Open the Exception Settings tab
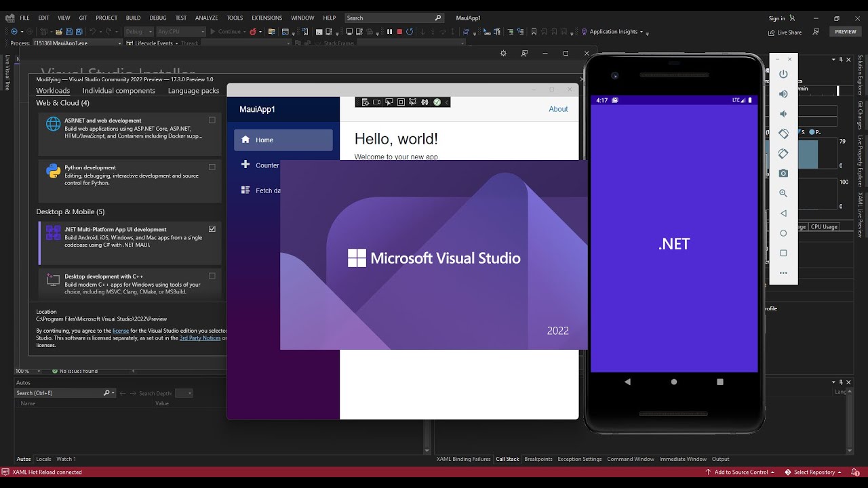Image resolution: width=868 pixels, height=488 pixels. (x=579, y=459)
